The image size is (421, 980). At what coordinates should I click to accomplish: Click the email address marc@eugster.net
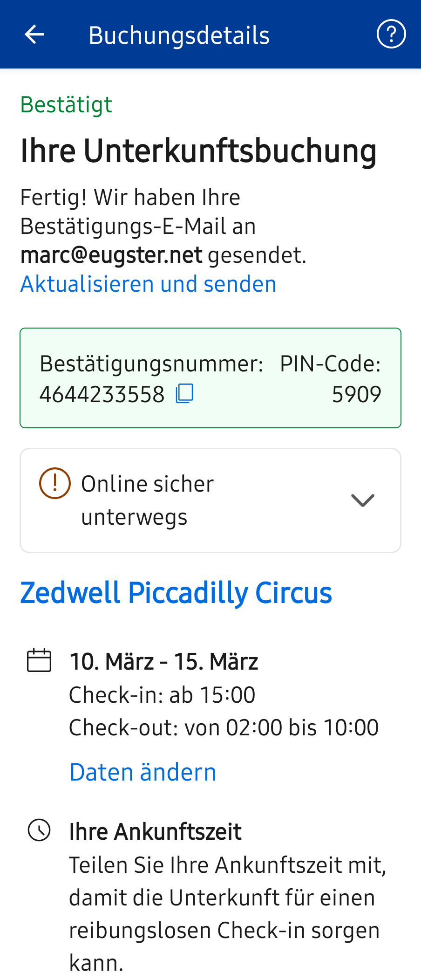point(111,255)
